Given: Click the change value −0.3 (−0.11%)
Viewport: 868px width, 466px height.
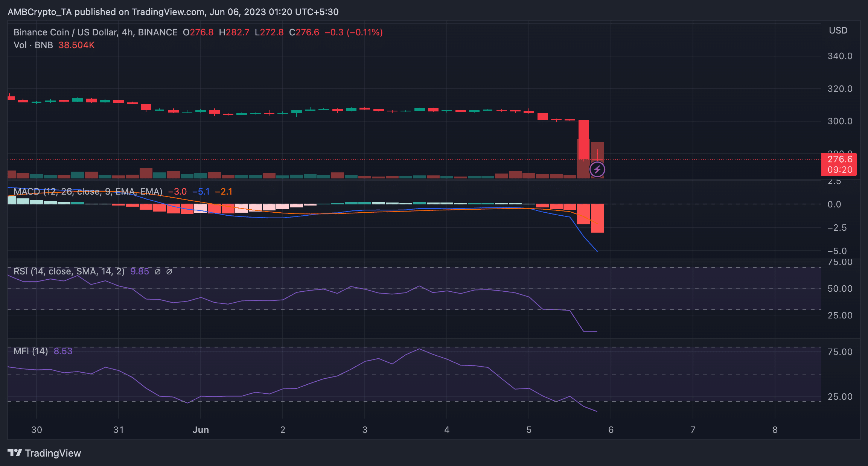Looking at the screenshot, I should pos(354,32).
